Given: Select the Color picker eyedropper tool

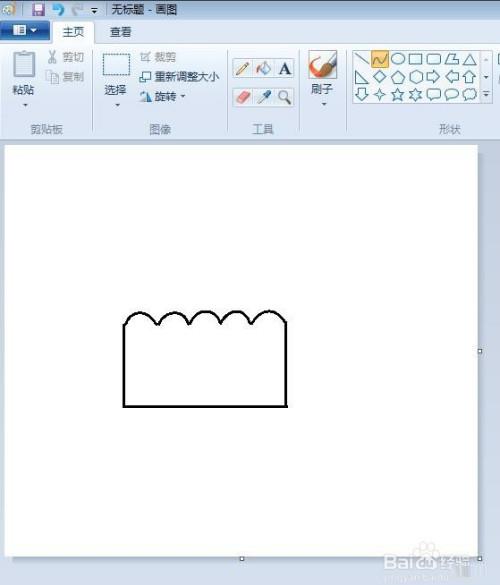Looking at the screenshot, I should tap(263, 97).
